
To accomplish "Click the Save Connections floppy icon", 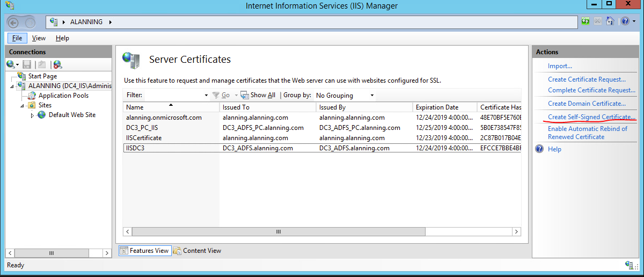I will pos(26,64).
